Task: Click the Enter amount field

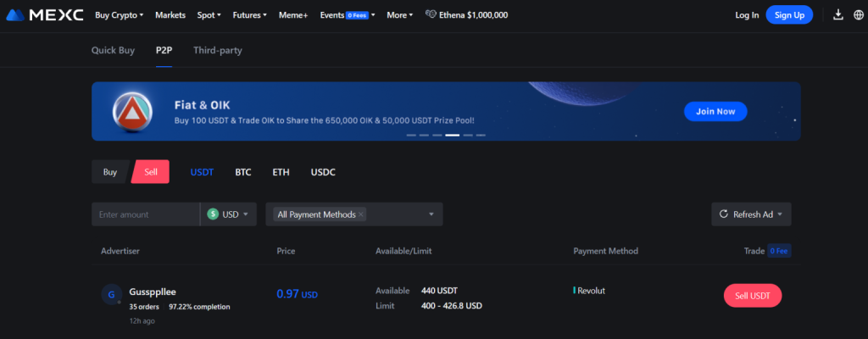Action: (144, 214)
